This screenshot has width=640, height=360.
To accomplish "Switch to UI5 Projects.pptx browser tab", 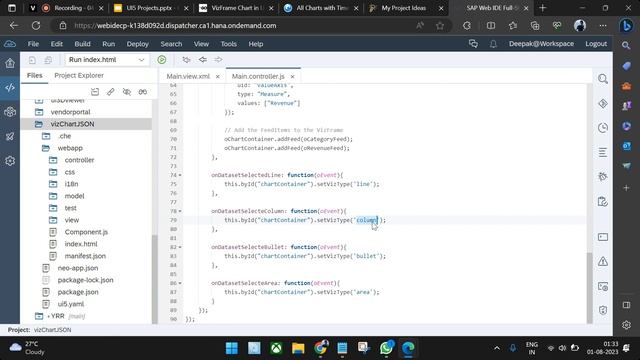I will pyautogui.click(x=149, y=8).
